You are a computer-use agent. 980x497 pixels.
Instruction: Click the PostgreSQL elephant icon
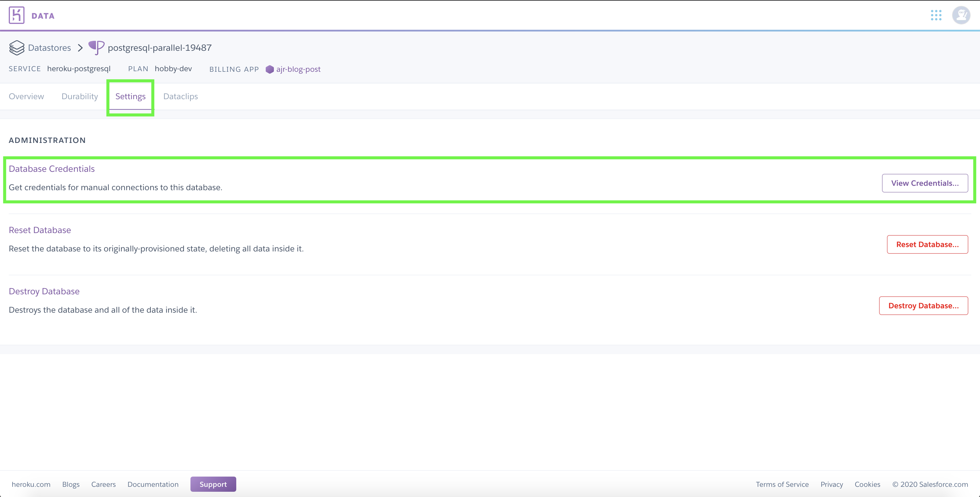[96, 48]
